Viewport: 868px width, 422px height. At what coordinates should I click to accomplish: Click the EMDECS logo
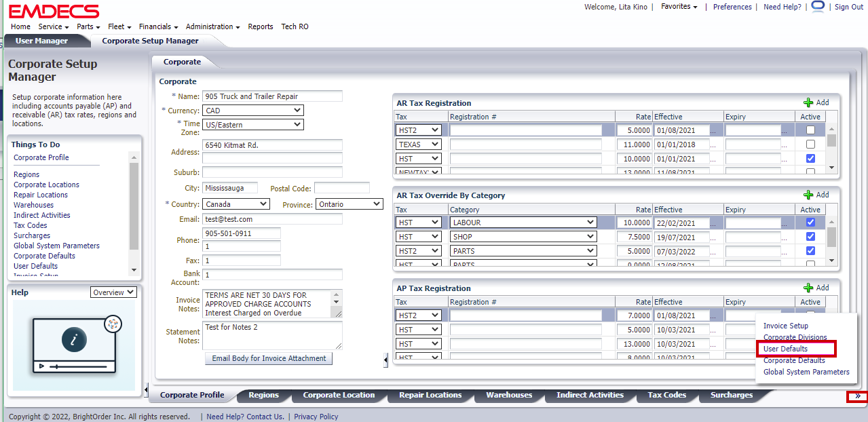click(x=54, y=11)
